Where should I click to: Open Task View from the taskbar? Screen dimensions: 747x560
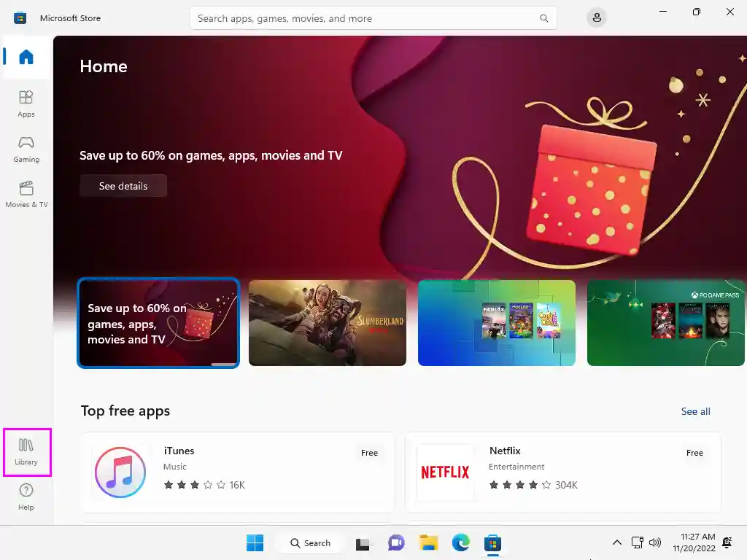363,542
